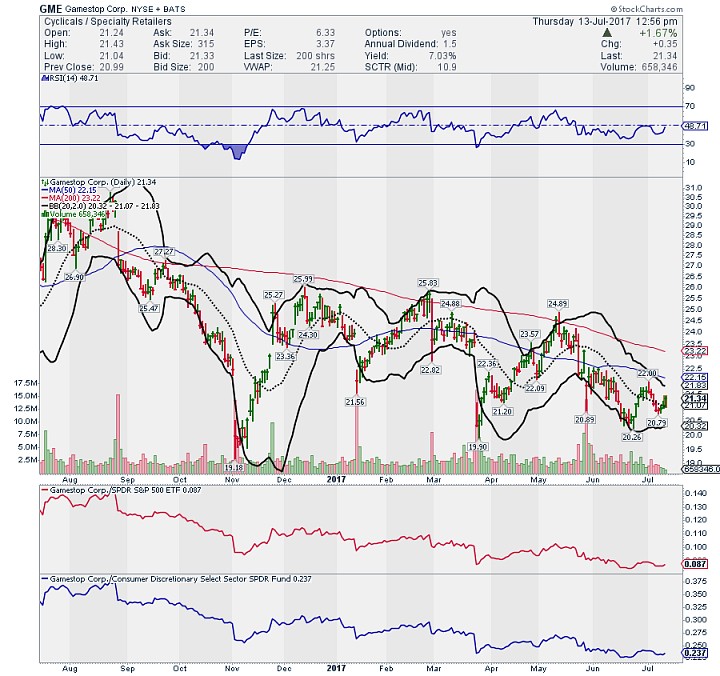Click the EPS value 3.37
This screenshot has width=720, height=676.
click(325, 44)
